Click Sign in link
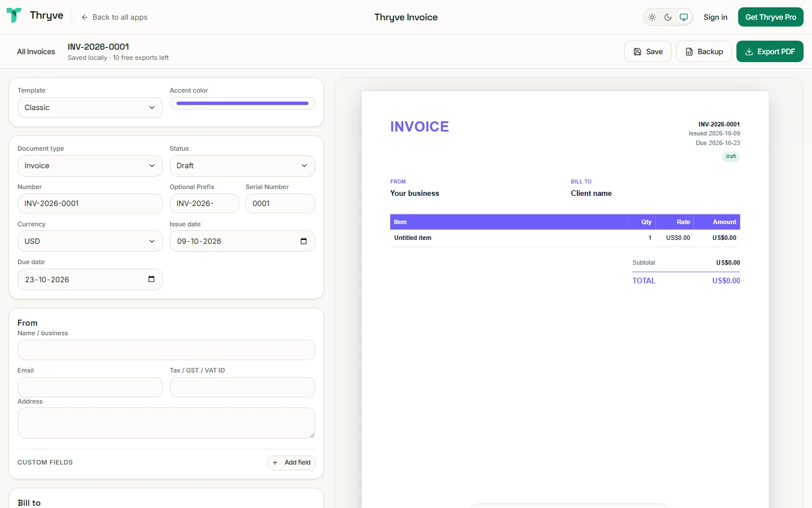This screenshot has width=812, height=508. click(x=716, y=17)
